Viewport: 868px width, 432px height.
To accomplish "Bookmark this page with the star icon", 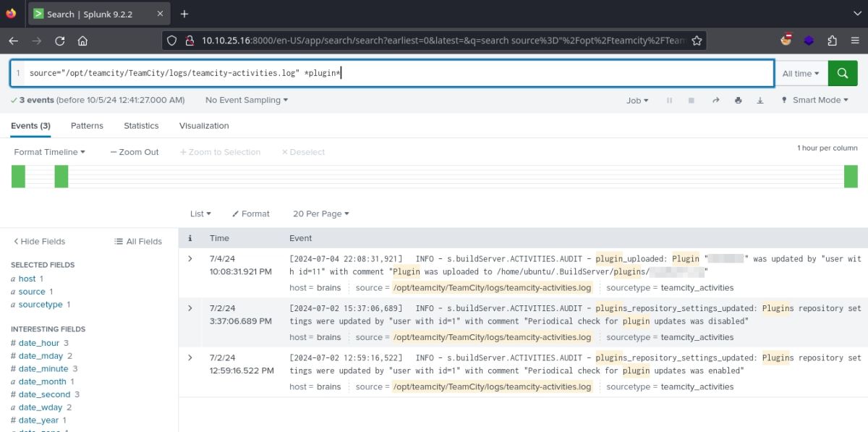I will (x=697, y=41).
